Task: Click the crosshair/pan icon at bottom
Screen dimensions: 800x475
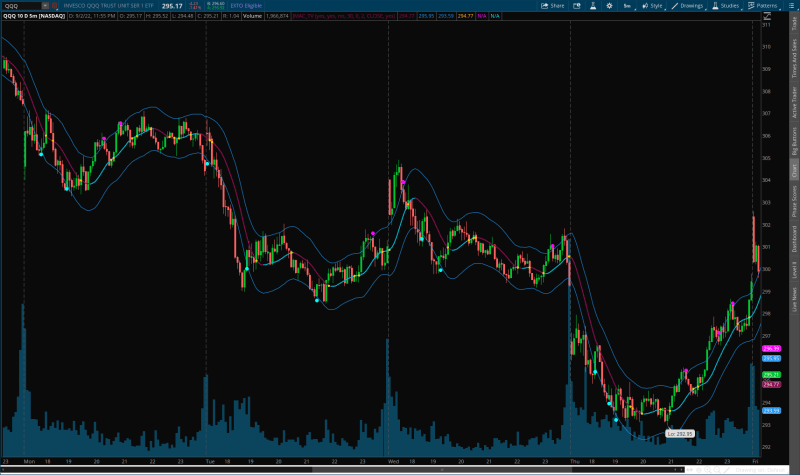Action: click(699, 469)
